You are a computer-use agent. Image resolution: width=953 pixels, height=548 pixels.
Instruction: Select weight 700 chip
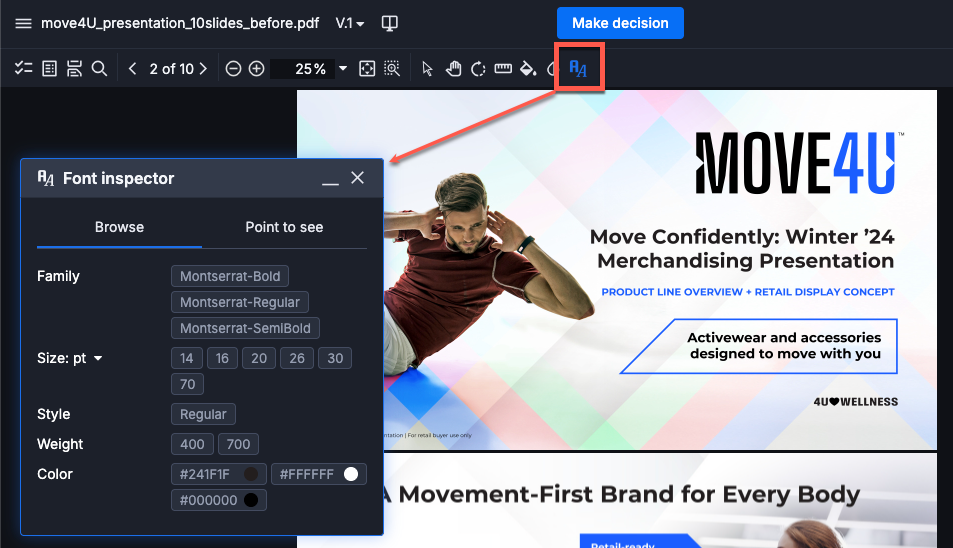tap(238, 445)
